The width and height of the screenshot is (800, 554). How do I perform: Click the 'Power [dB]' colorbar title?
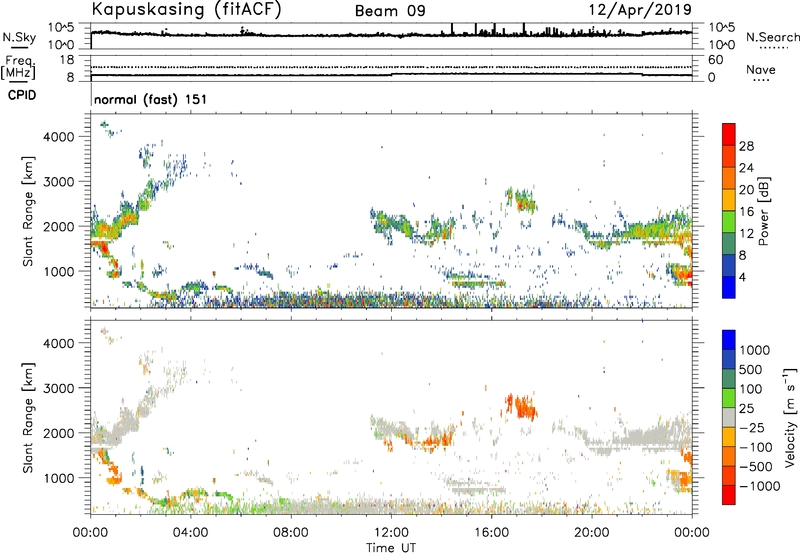tap(763, 211)
